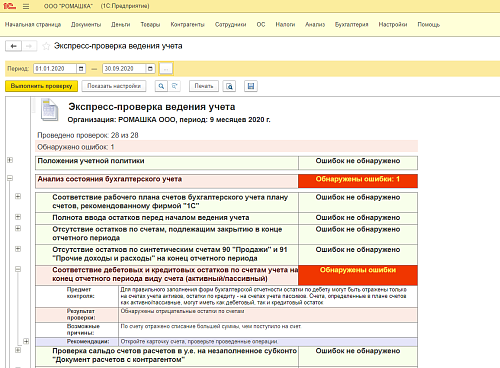Add page to favorites with star icon

tap(46, 46)
